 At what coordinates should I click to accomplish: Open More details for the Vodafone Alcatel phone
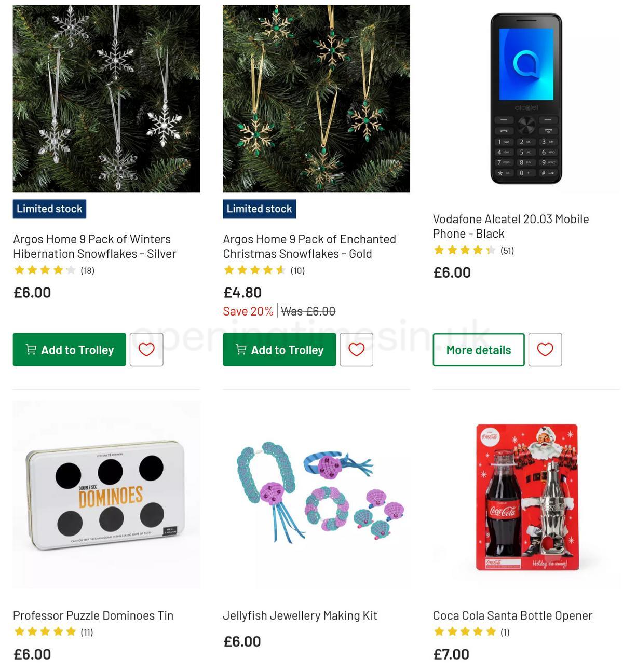478,350
